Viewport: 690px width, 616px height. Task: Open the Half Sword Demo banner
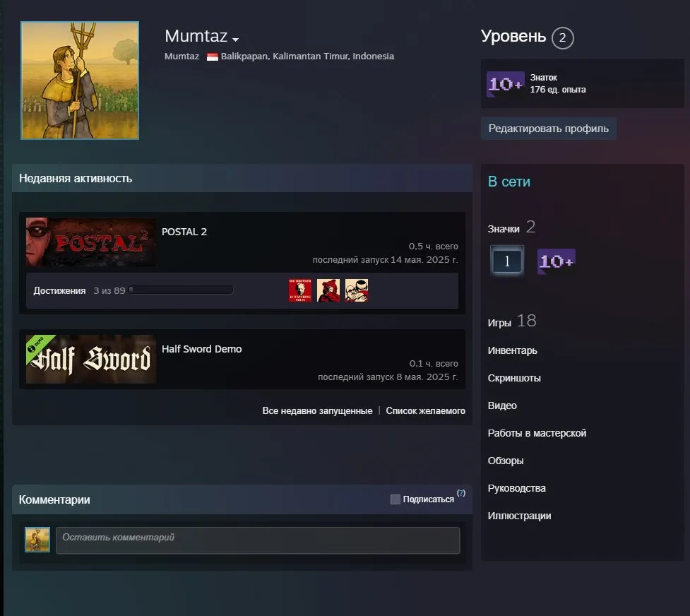(x=90, y=359)
